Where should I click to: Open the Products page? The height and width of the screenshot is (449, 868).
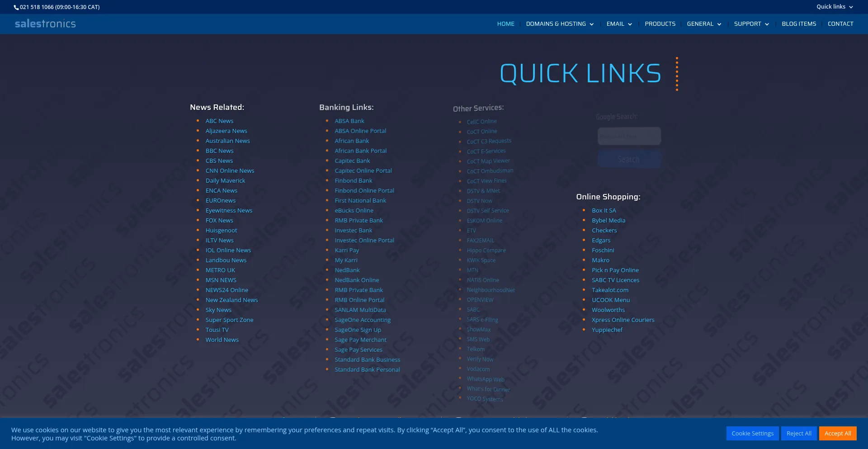(660, 24)
